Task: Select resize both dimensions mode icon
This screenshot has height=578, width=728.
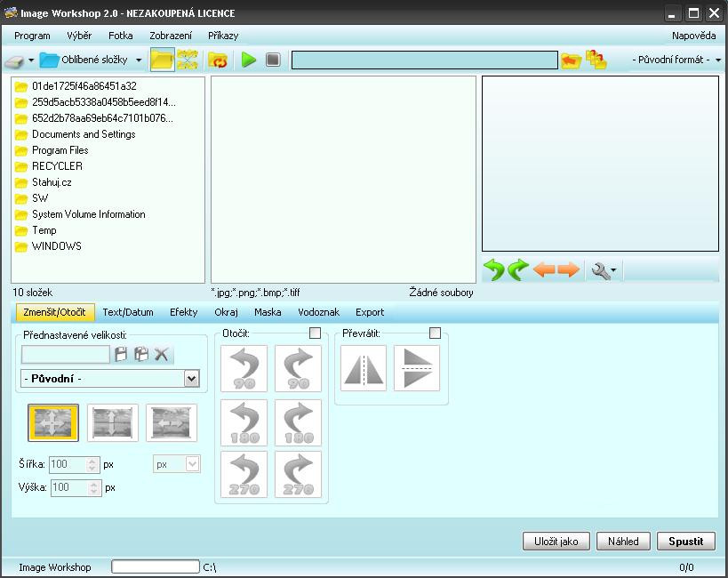Action: click(53, 422)
